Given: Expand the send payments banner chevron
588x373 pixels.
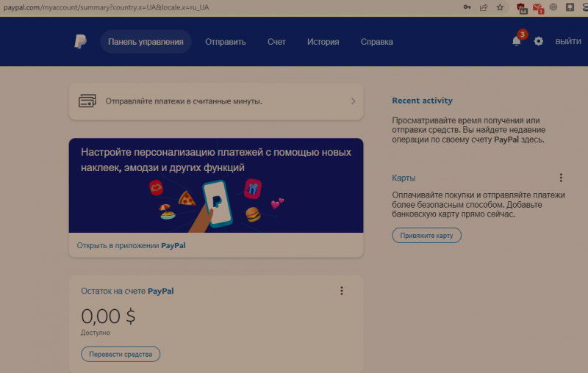Looking at the screenshot, I should click(x=353, y=101).
